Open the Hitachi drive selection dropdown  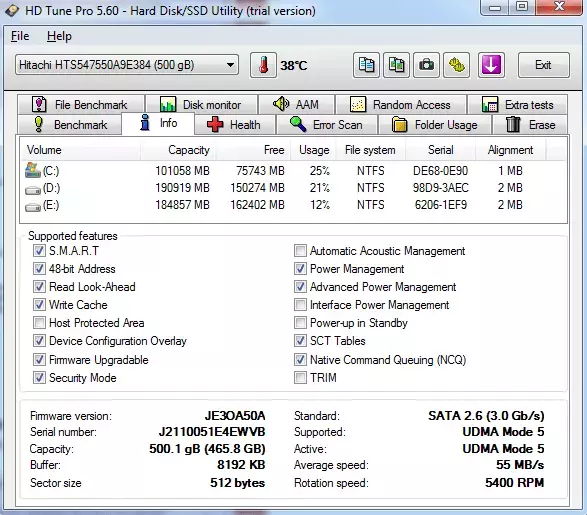tap(127, 65)
